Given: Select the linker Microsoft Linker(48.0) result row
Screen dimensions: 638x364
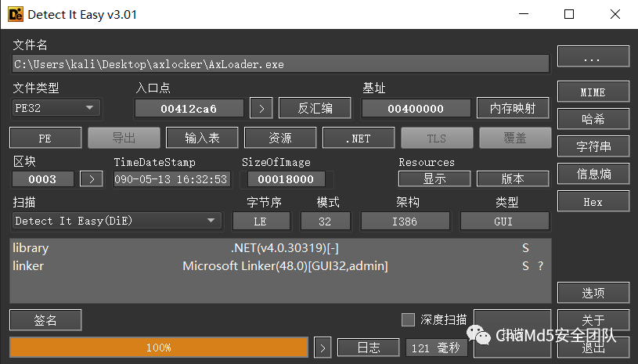Looking at the screenshot, I should [x=281, y=265].
